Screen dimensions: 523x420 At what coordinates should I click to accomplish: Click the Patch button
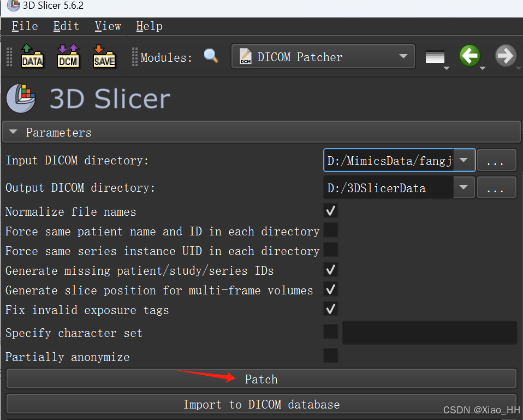(x=261, y=378)
